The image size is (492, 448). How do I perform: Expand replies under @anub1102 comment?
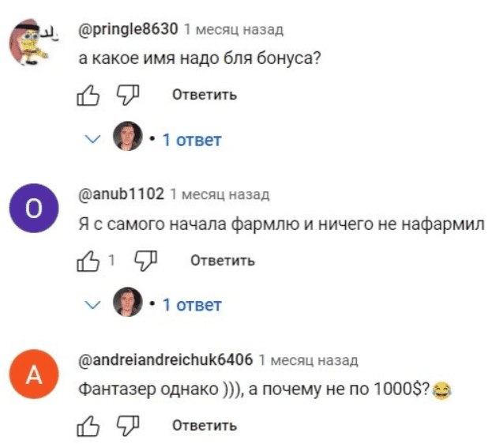(x=191, y=305)
